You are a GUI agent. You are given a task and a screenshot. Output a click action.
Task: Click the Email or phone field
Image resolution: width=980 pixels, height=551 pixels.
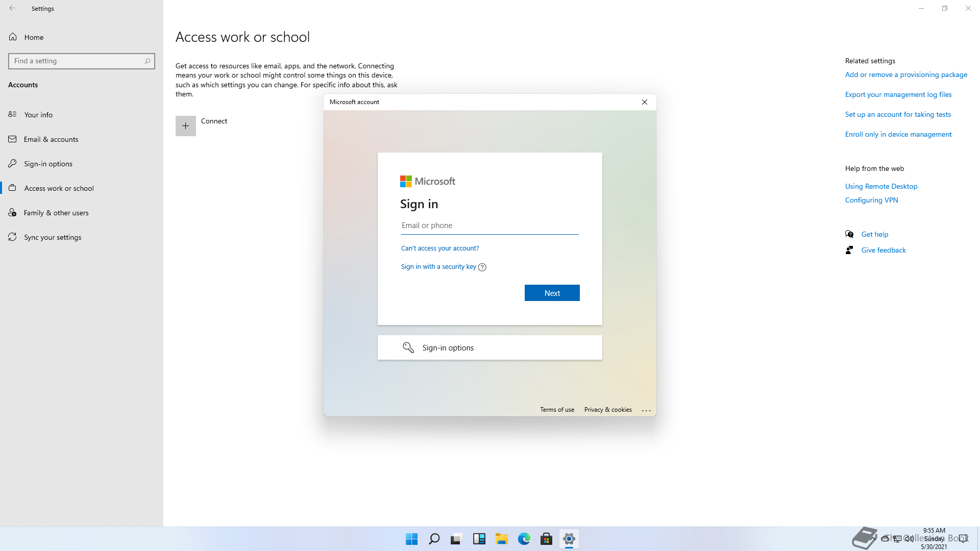[x=489, y=226]
